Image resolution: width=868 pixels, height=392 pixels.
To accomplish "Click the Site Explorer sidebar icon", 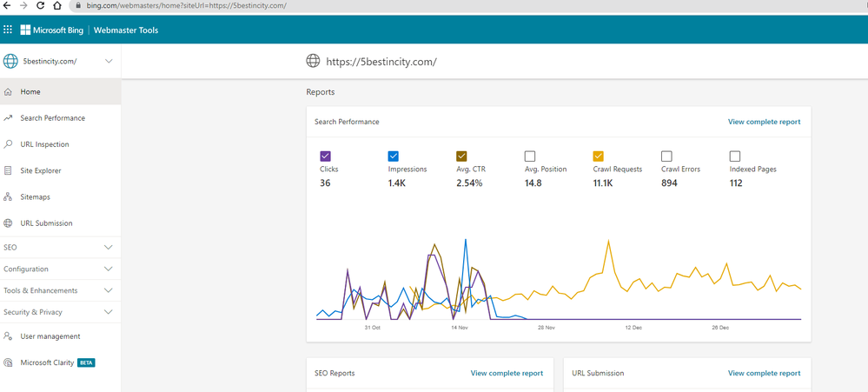I will (x=8, y=170).
